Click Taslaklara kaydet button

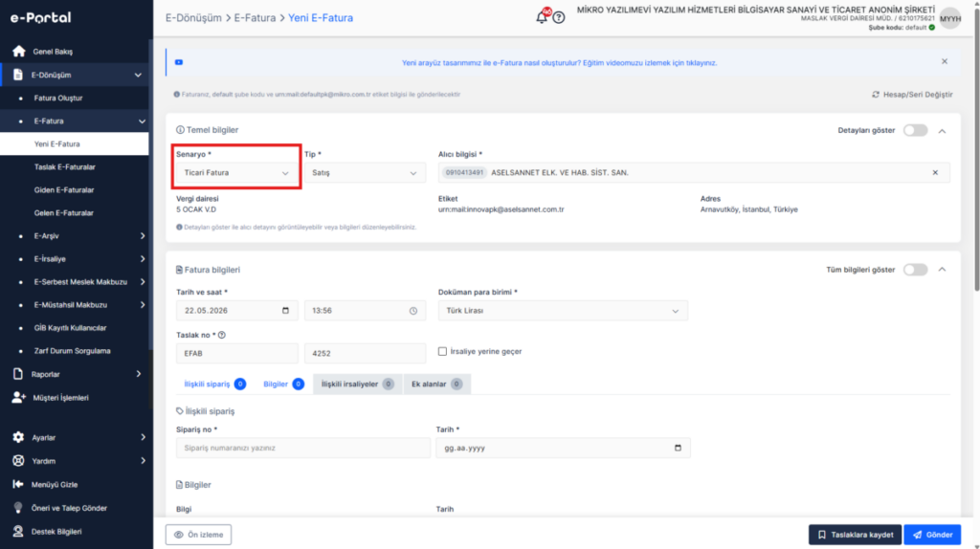click(855, 535)
